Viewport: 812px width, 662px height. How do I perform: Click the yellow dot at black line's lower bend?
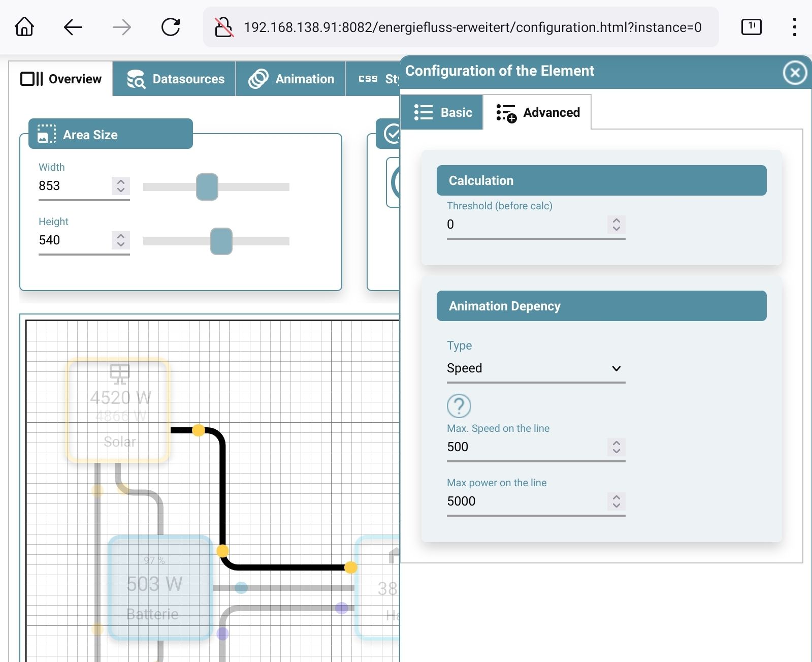222,551
